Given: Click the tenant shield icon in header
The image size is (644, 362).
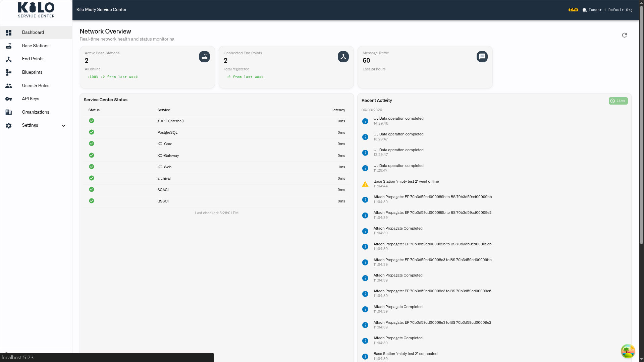Looking at the screenshot, I should pos(585,10).
